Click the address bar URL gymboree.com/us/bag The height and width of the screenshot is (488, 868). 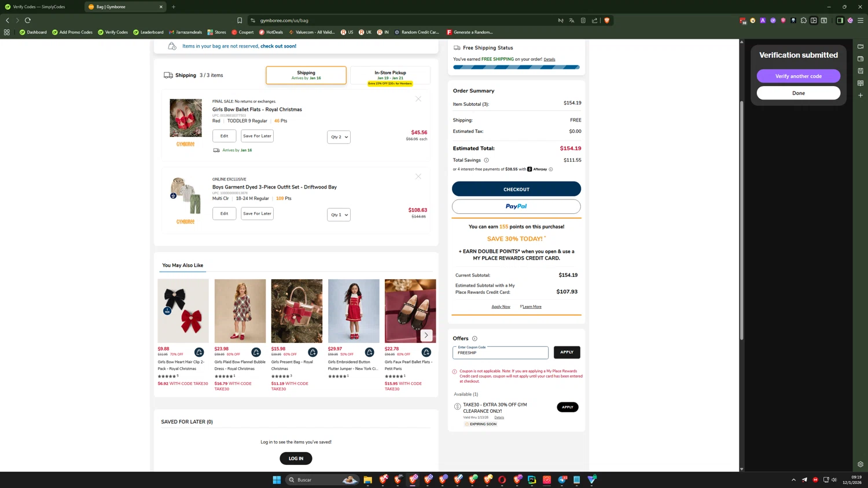coord(284,20)
